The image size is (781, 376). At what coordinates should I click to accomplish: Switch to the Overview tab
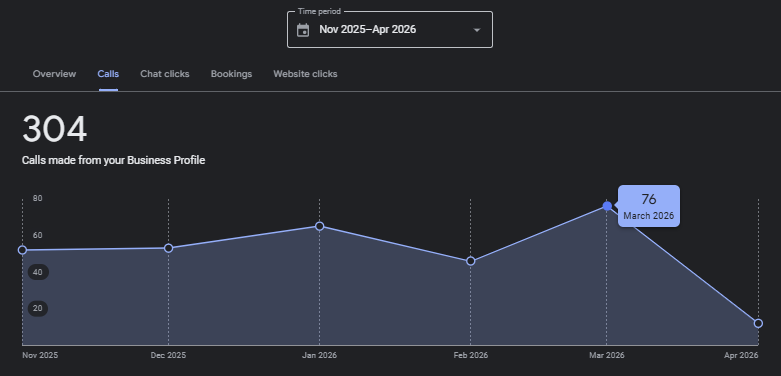[x=54, y=74]
